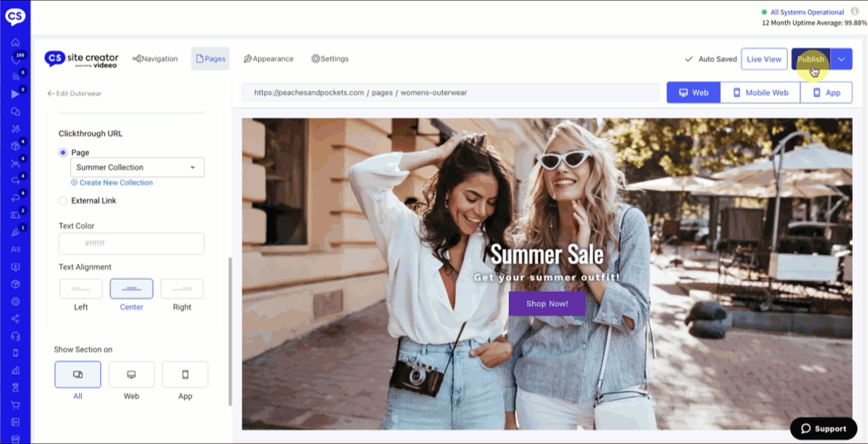Open the bar chart analytics sidebar icon
The image size is (868, 444).
click(15, 371)
